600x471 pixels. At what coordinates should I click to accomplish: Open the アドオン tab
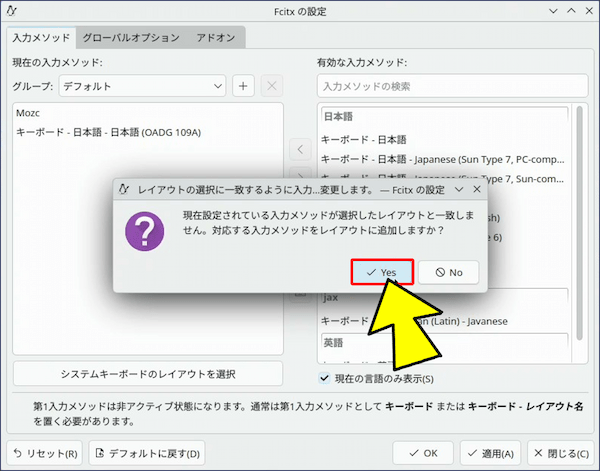point(216,37)
